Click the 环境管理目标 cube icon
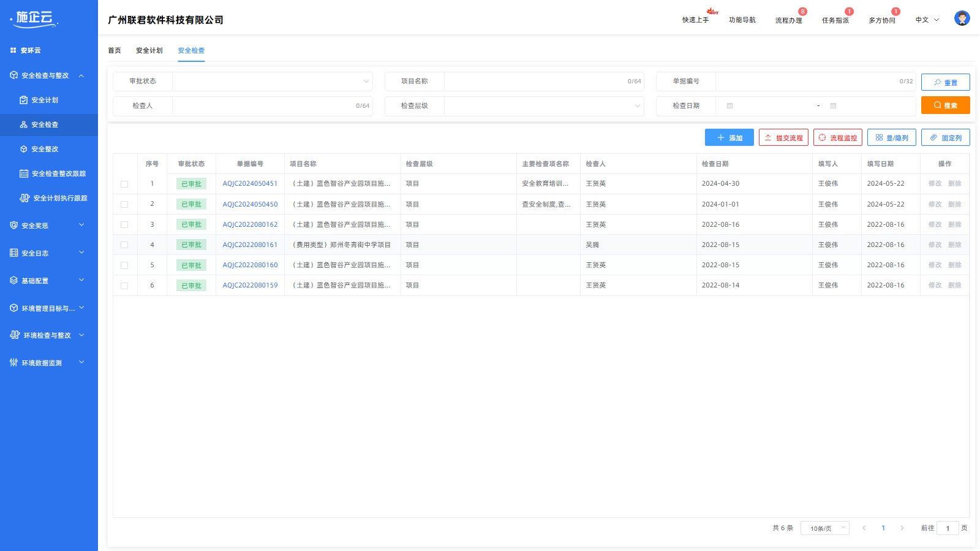Screen dimensions: 980x551 click(x=14, y=308)
